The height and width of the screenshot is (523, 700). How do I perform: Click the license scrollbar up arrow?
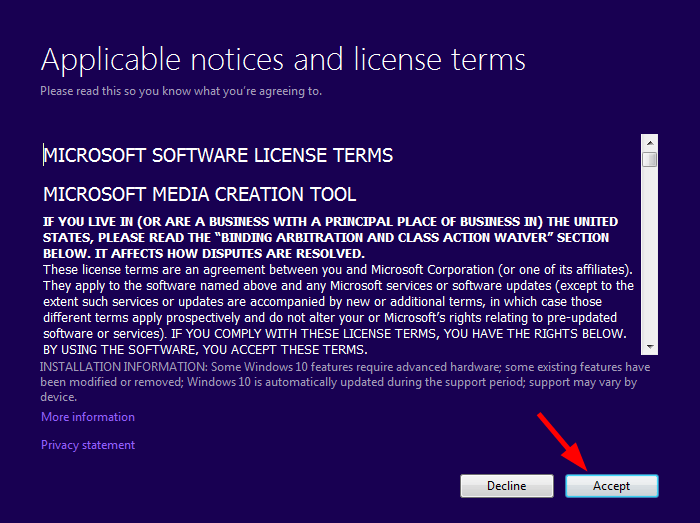(x=650, y=143)
